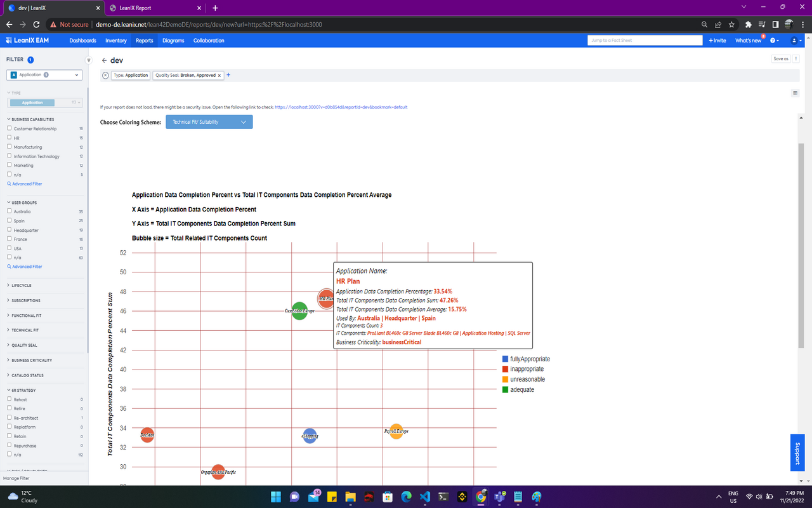Remove the Quality Seal filter chip

tap(219, 75)
